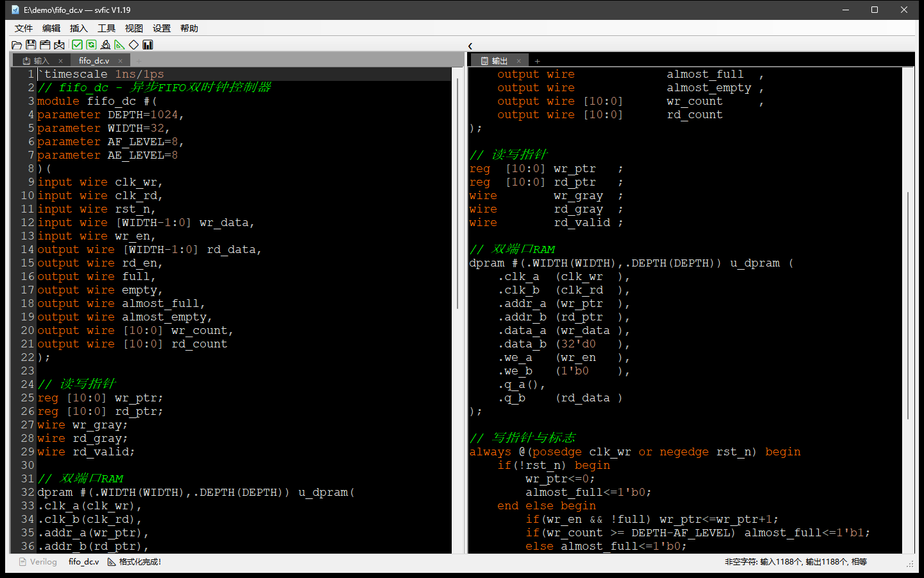Click 'almost_empty ,' port in the output pane
The height and width of the screenshot is (578, 924).
click(715, 88)
